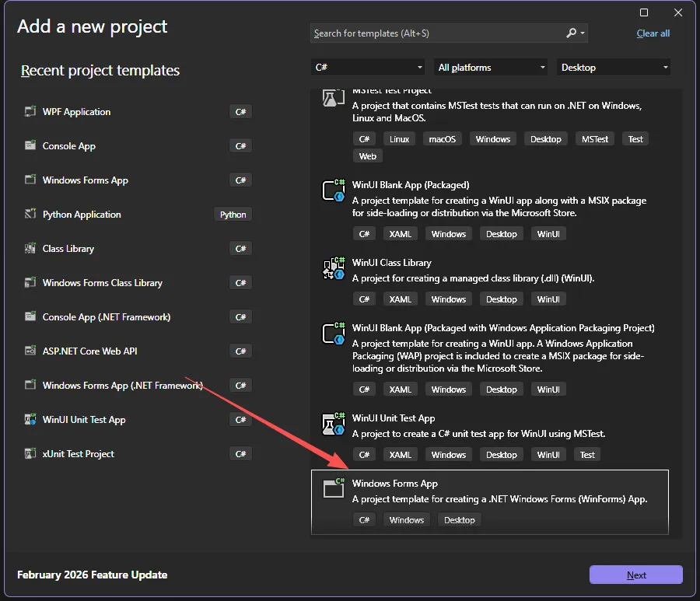Choose Windows Forms Class Library recent template

click(x=102, y=283)
